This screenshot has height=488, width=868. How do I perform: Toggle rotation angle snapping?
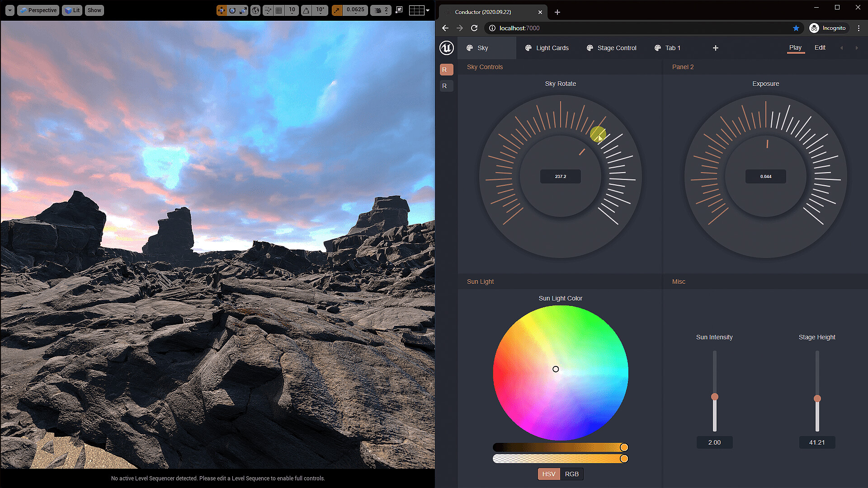click(307, 10)
